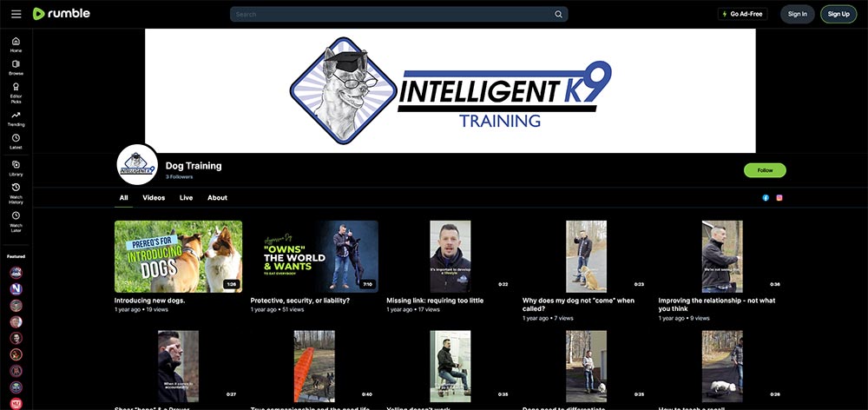Image resolution: width=868 pixels, height=410 pixels.
Task: Select the All tab
Action: pyautogui.click(x=123, y=198)
